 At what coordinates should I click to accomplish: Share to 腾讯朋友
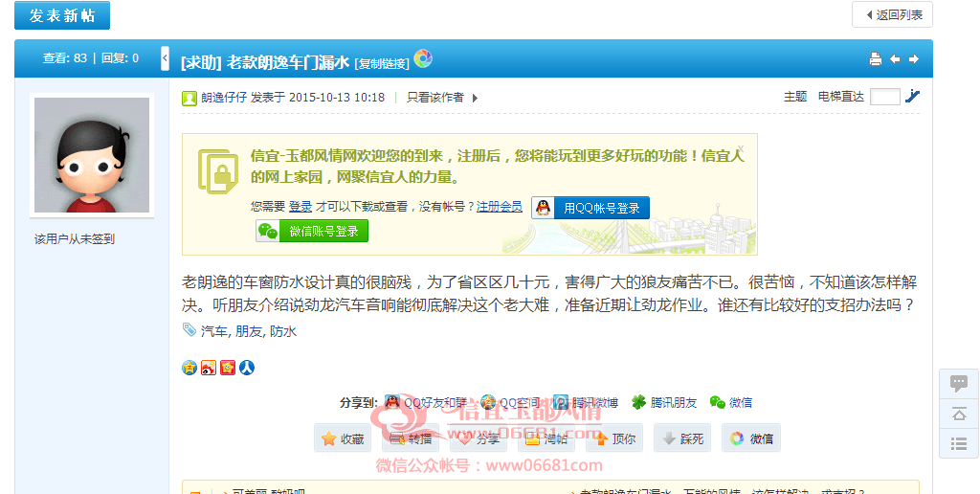click(664, 403)
